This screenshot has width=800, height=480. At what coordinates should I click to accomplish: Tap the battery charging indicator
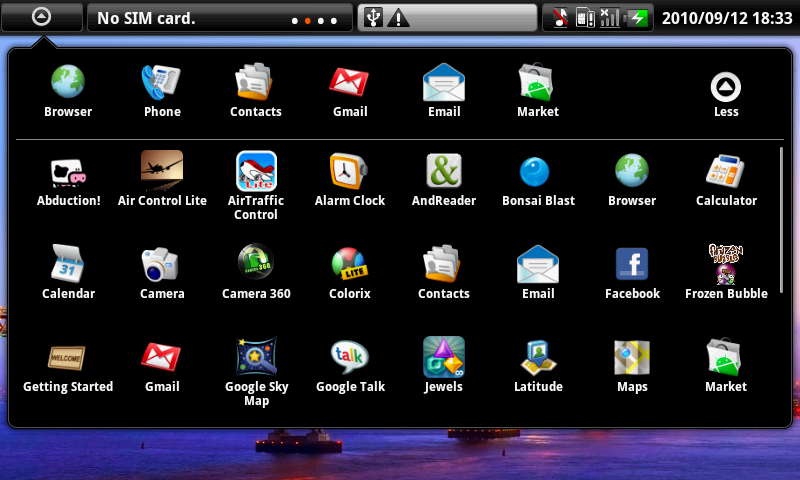638,18
